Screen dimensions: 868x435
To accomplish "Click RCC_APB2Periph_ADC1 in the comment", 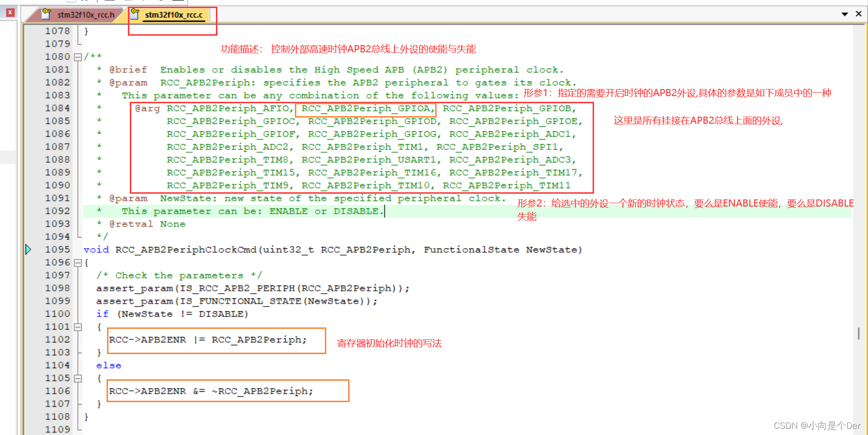I will [x=510, y=134].
